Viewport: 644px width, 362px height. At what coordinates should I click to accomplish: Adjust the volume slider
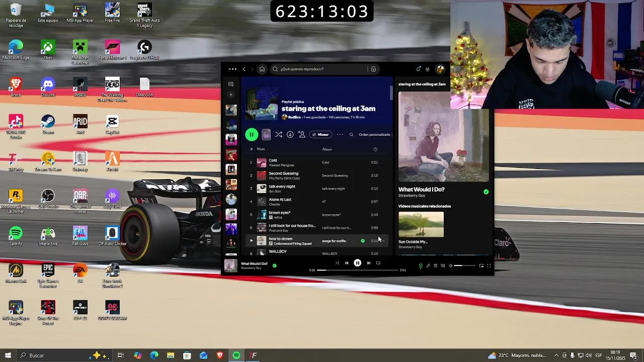tap(465, 265)
